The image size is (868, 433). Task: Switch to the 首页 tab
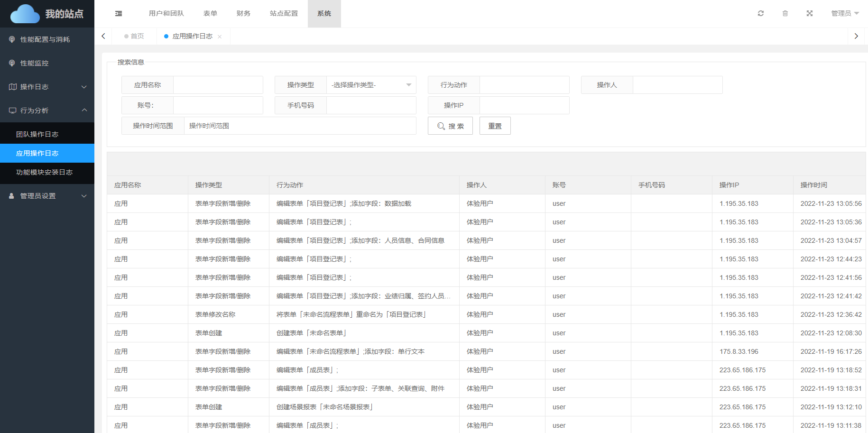pyautogui.click(x=135, y=36)
